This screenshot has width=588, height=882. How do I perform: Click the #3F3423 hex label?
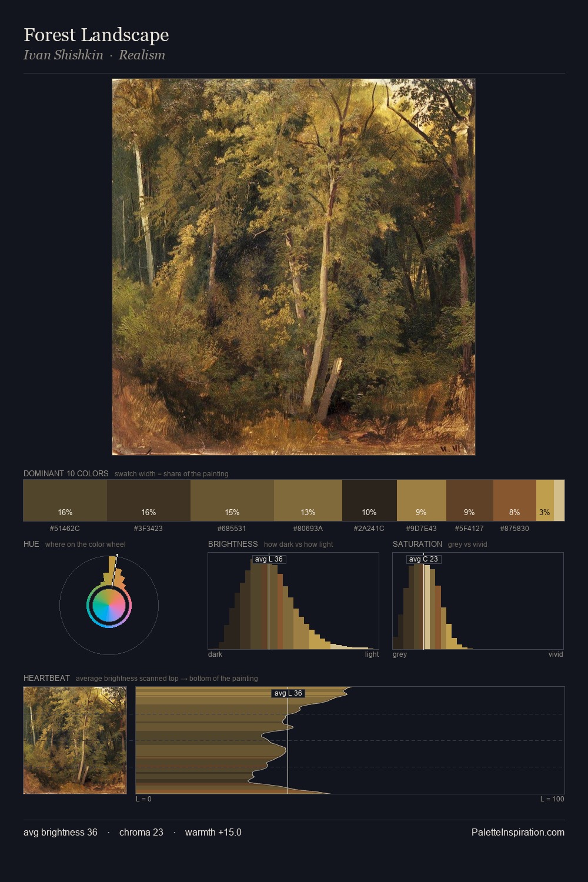(x=148, y=529)
